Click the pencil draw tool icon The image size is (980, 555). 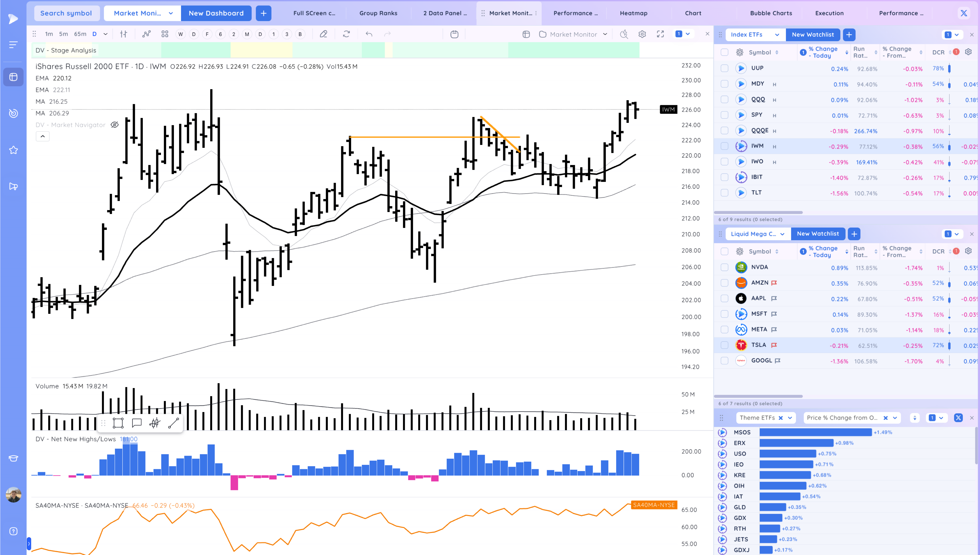pos(323,34)
